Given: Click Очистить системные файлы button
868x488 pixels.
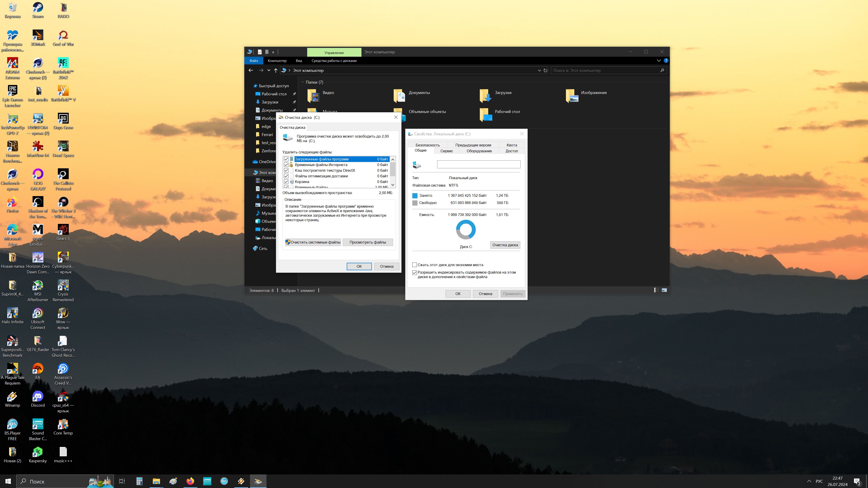Looking at the screenshot, I should (x=313, y=242).
